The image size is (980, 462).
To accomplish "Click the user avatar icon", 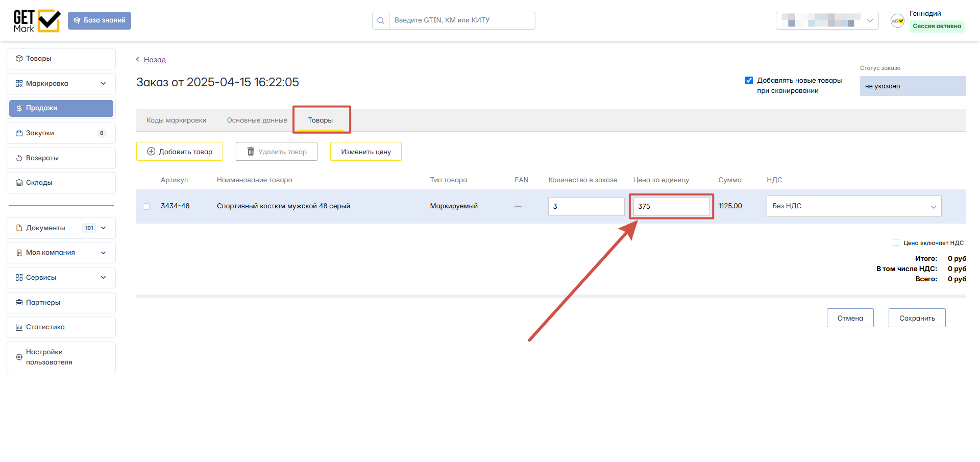I will 897,20.
